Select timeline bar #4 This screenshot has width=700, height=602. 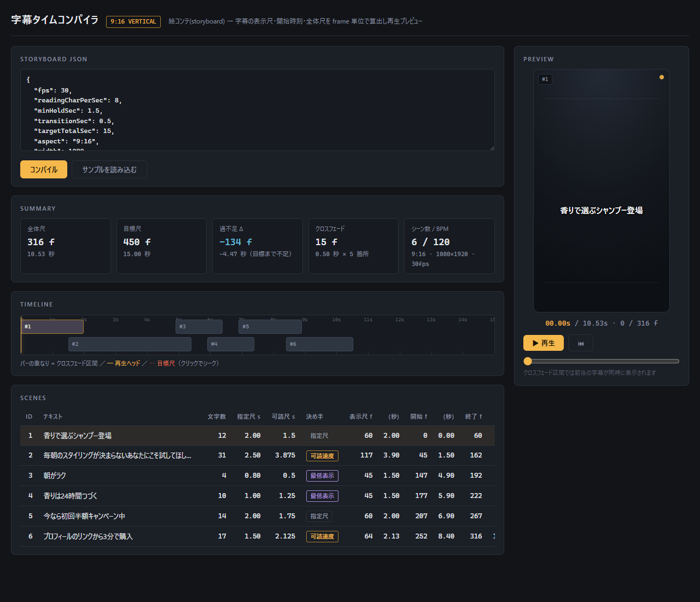[x=231, y=344]
